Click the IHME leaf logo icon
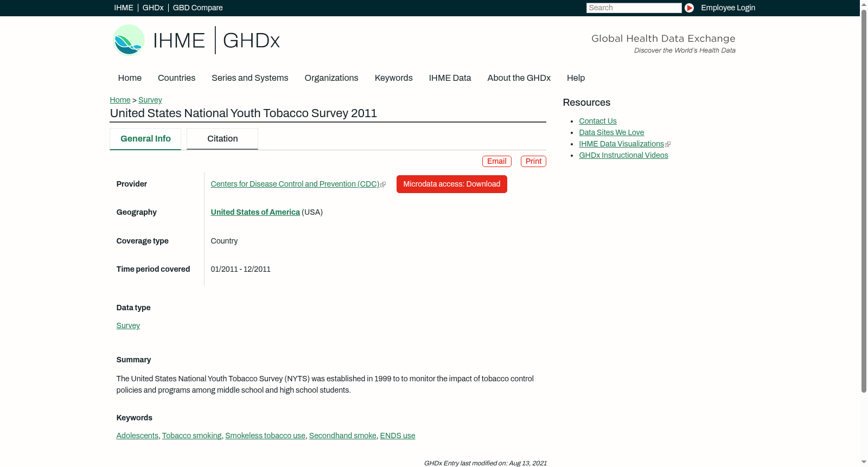The image size is (868, 467). click(x=129, y=40)
